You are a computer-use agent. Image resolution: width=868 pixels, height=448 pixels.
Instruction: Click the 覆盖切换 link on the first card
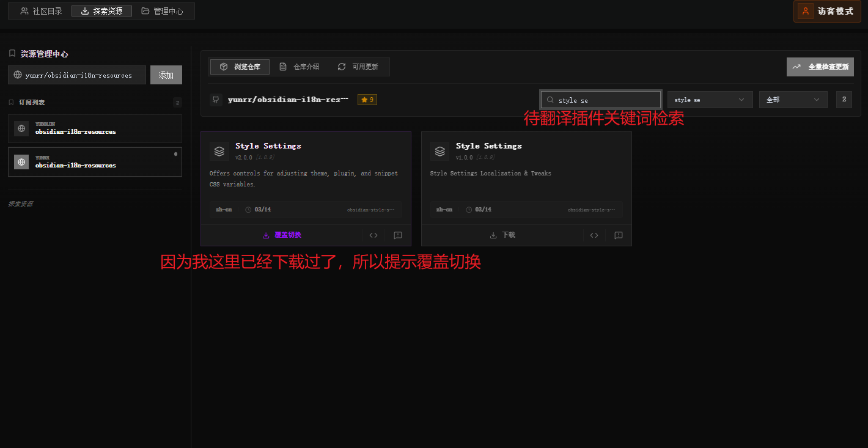[287, 235]
